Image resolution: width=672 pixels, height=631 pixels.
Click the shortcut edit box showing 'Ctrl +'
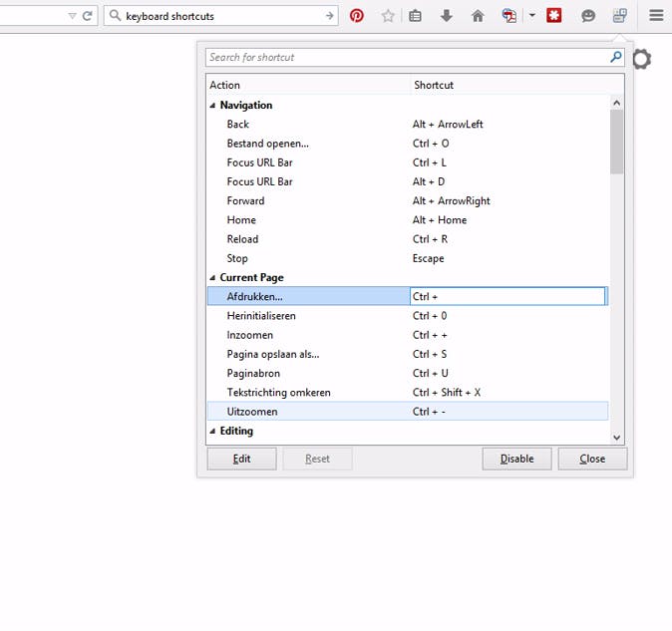coord(507,296)
